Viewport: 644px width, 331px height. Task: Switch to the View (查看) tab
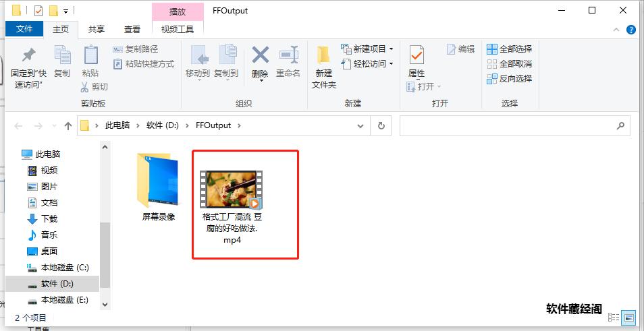(x=132, y=29)
